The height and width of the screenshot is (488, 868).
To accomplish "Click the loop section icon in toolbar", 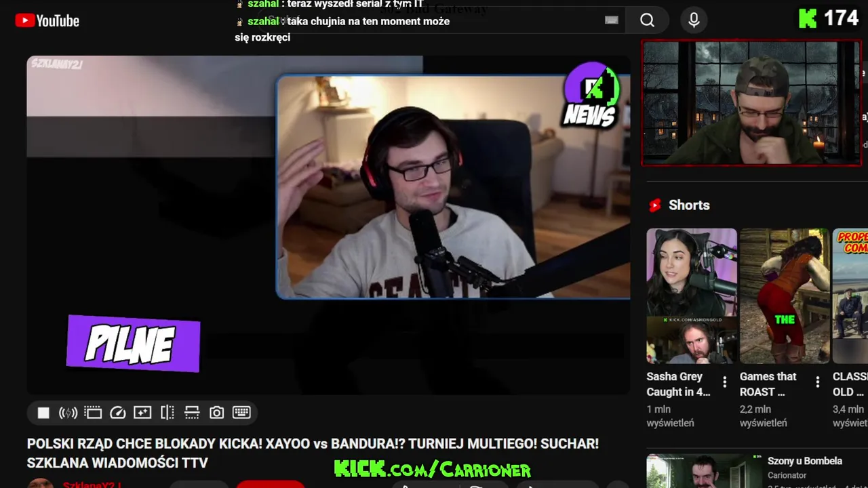I will click(x=192, y=413).
